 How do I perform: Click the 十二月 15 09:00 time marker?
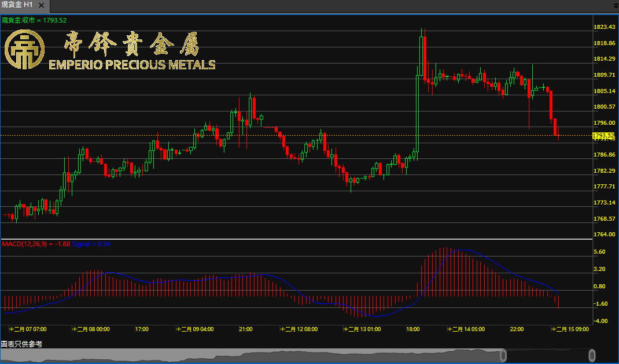[571, 329]
